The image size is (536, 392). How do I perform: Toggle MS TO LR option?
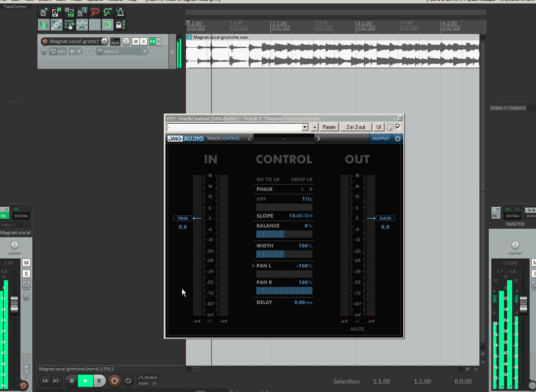click(268, 179)
